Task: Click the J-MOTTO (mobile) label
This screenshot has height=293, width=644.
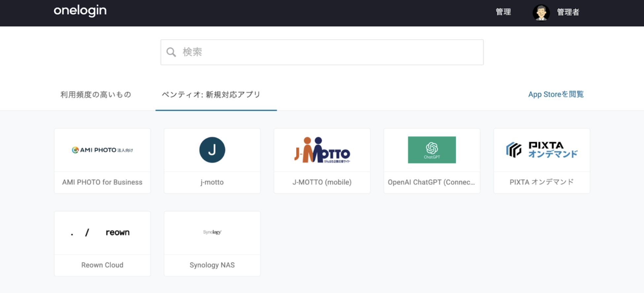Action: (322, 182)
